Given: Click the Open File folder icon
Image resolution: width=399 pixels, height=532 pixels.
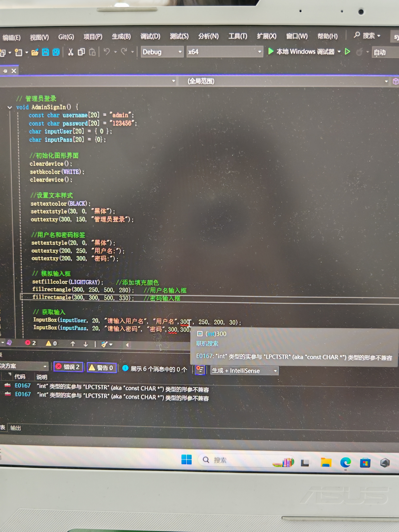Looking at the screenshot, I should (x=35, y=52).
